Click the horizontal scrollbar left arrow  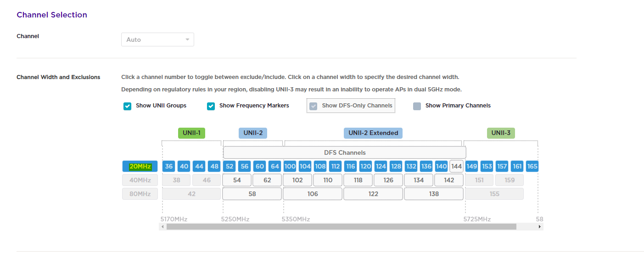pos(162,226)
